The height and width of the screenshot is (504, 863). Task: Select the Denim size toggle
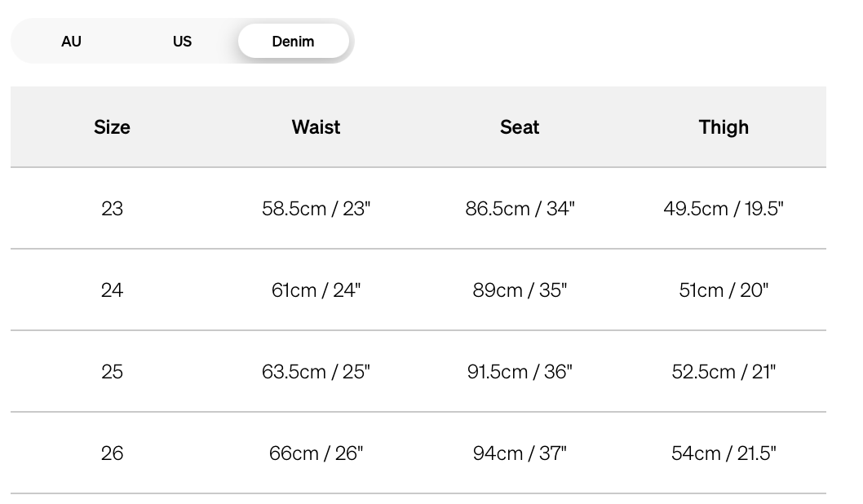[293, 41]
